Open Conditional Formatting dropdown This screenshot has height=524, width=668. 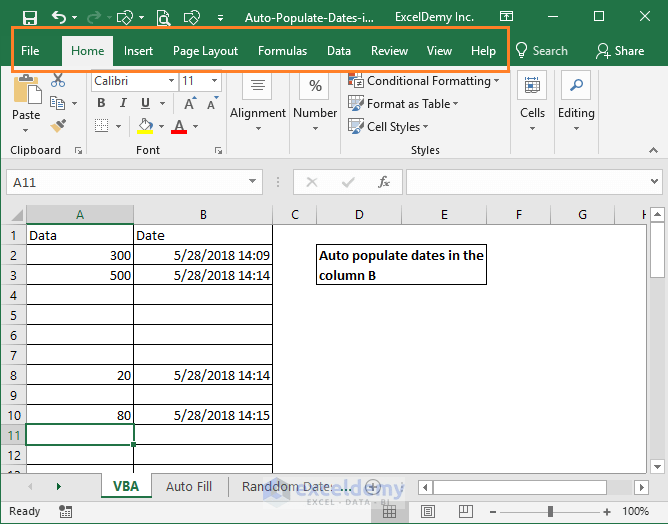[424, 81]
